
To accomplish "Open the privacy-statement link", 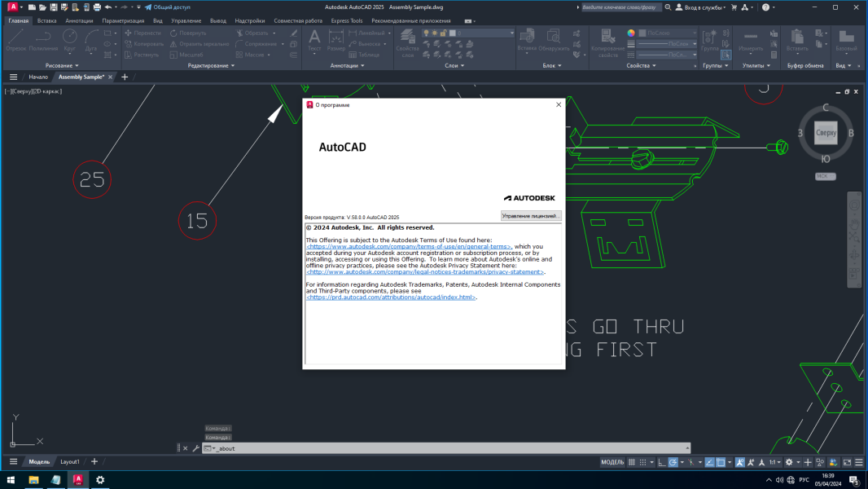I will 426,272.
